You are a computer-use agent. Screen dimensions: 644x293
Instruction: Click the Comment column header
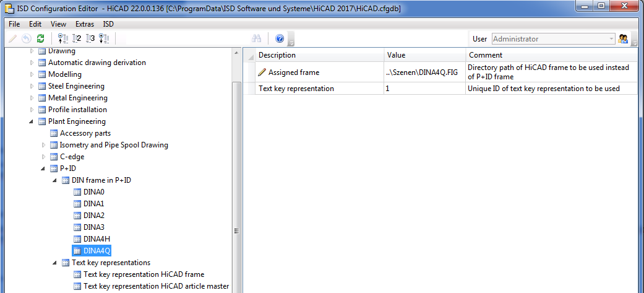[552, 55]
